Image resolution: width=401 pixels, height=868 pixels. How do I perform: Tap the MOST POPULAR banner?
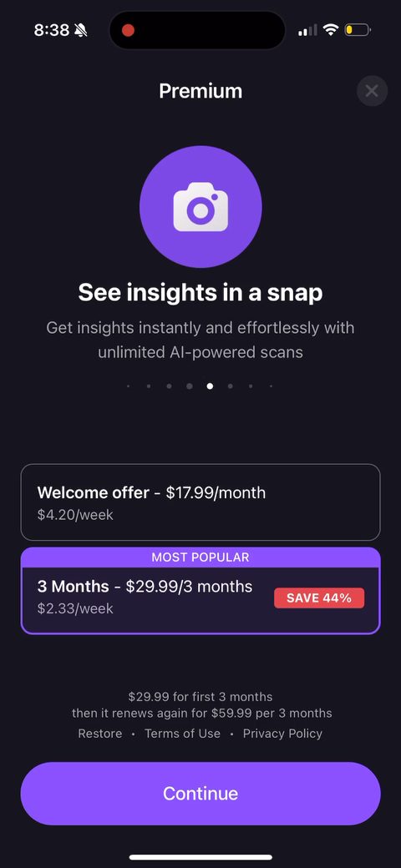(200, 558)
